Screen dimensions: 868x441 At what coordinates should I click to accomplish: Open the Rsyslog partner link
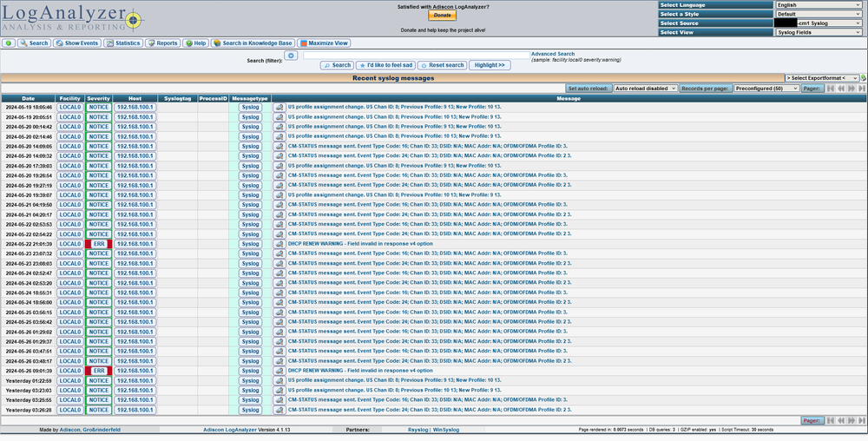(418, 430)
